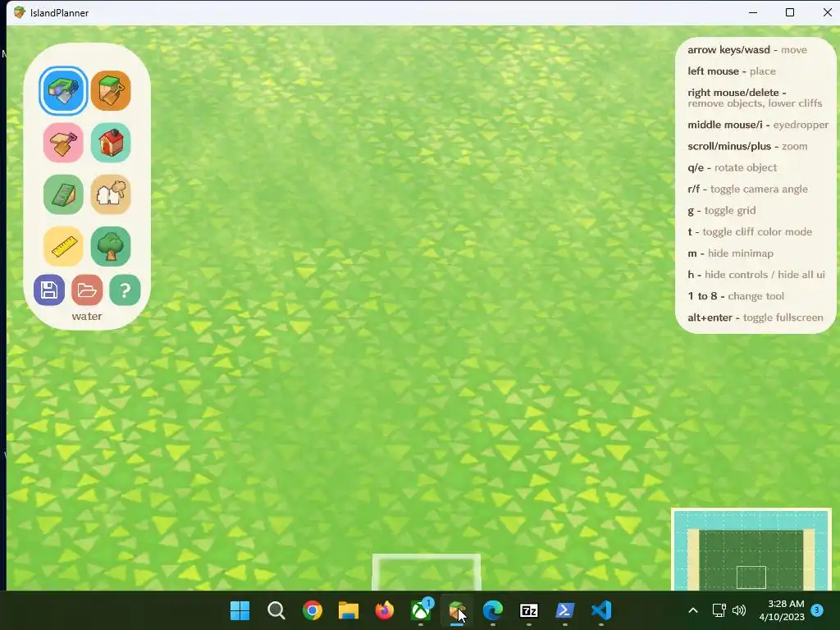This screenshot has height=630, width=840.
Task: Click the 'm - hide minimap' hint
Action: click(731, 253)
